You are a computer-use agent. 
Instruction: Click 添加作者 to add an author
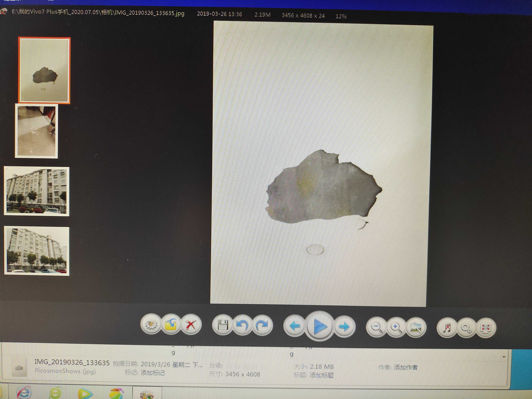[x=406, y=367]
